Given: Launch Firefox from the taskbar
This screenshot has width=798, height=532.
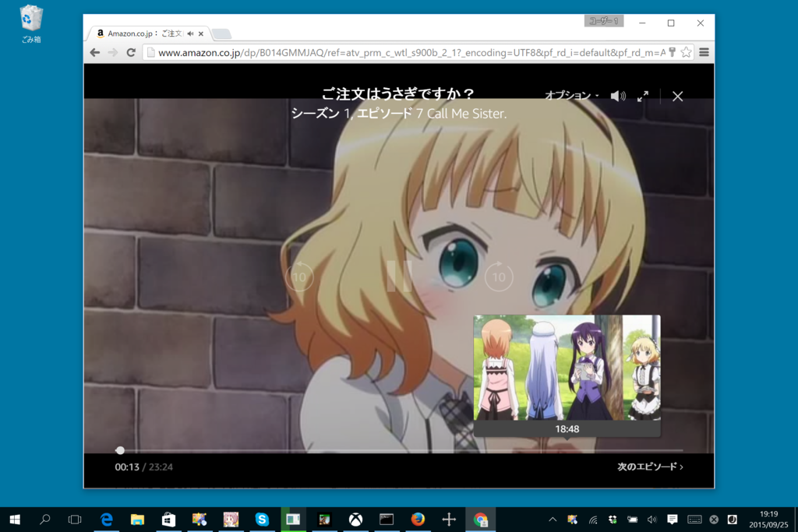Looking at the screenshot, I should pos(418,520).
